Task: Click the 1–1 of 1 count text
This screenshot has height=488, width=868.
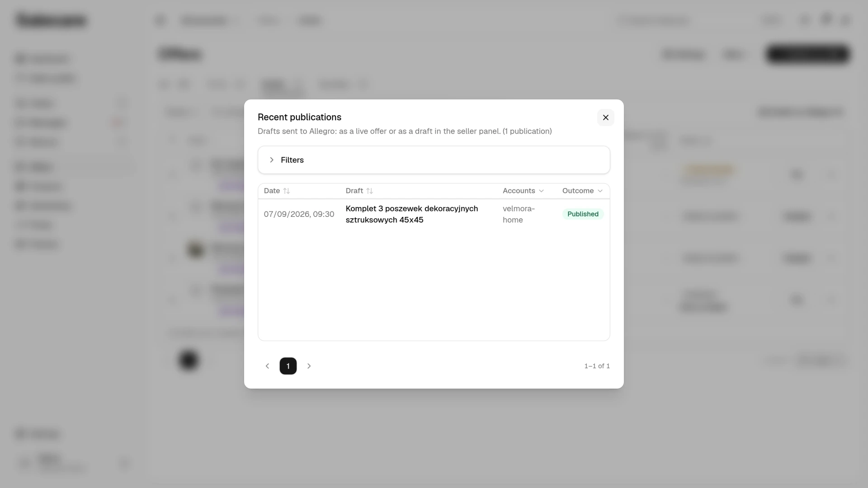Action: point(597,366)
